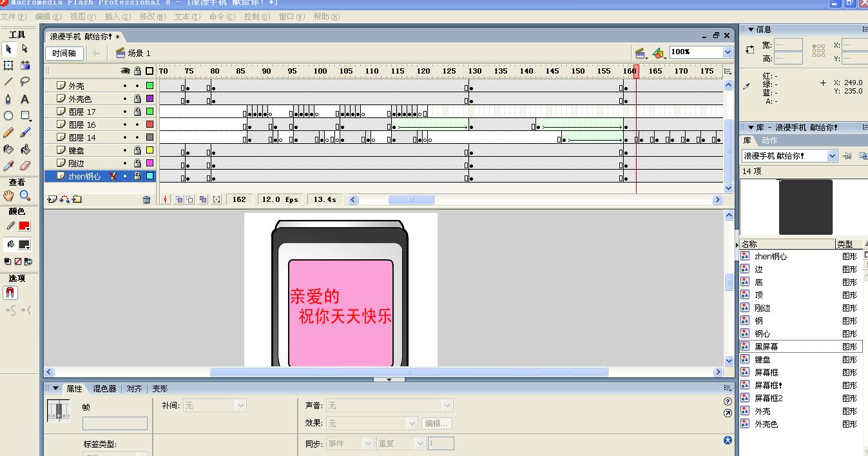Image resolution: width=868 pixels, height=456 pixels.
Task: Select the Line tool
Action: point(8,82)
